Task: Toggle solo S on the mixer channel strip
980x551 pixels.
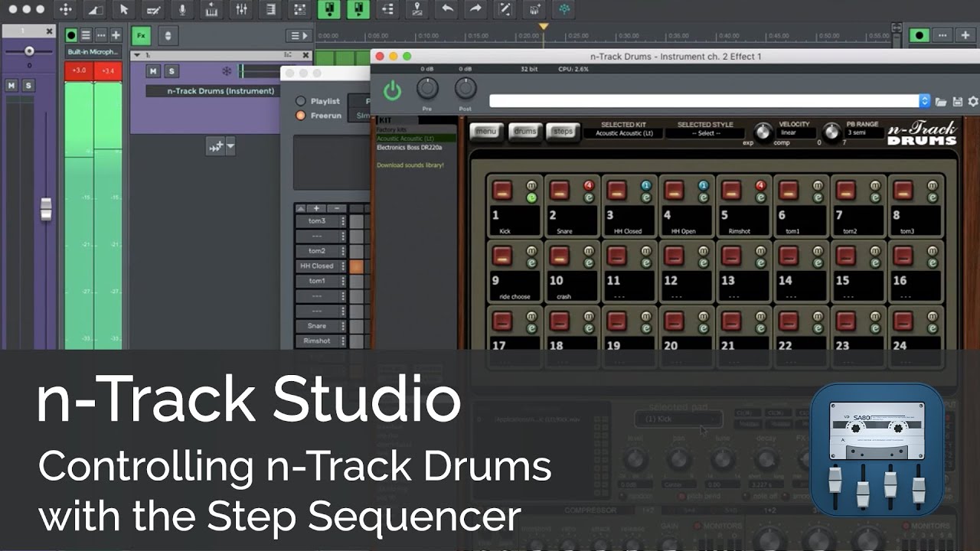Action: (x=28, y=86)
